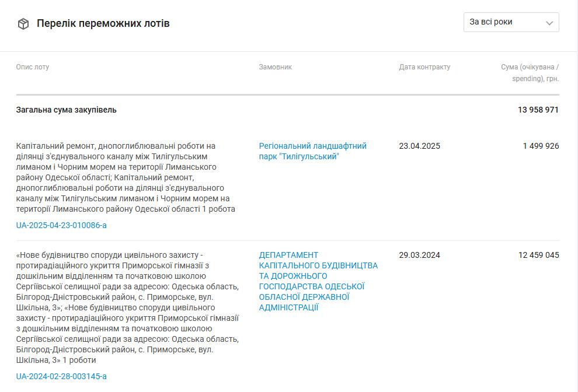Click the lot amount 12 459 045
The height and width of the screenshot is (392, 578).
click(x=538, y=255)
